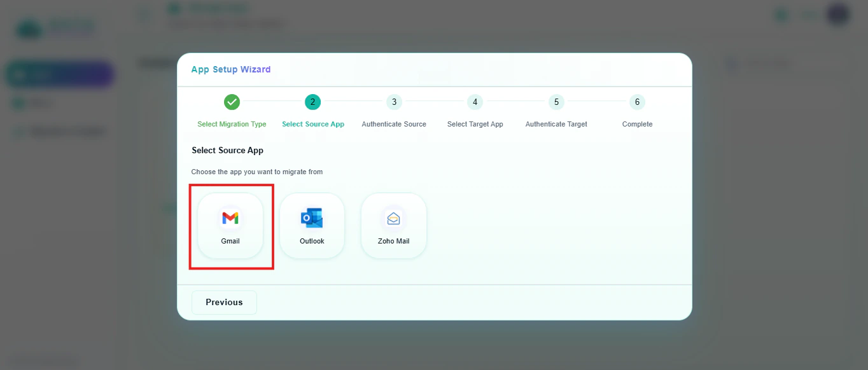
Task: Go back with the Previous button
Action: point(224,303)
